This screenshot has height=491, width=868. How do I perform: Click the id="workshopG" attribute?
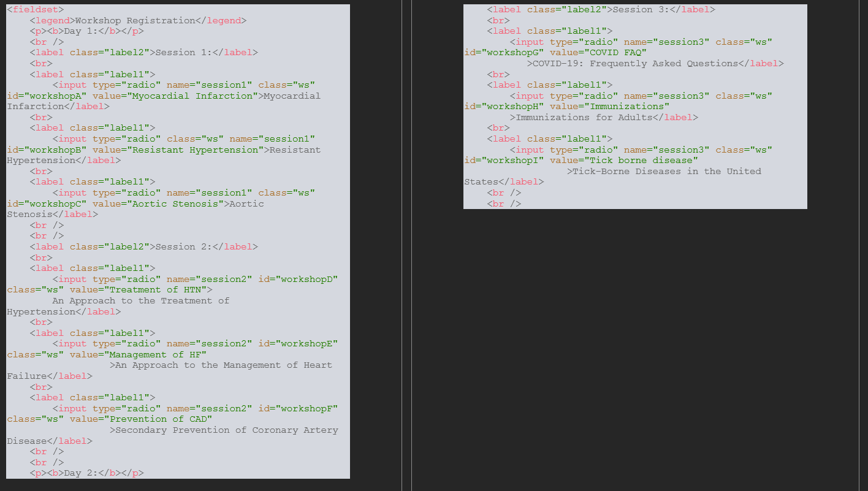(x=504, y=53)
